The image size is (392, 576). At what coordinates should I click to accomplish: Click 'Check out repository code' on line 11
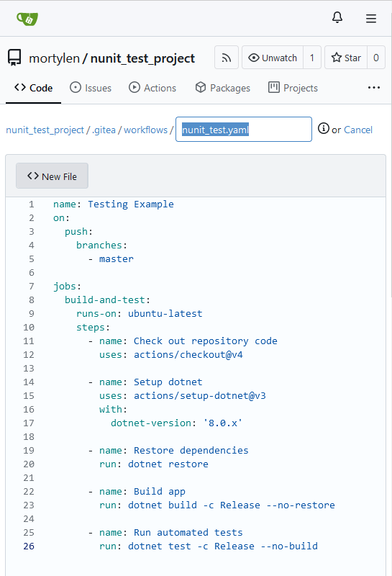click(x=206, y=341)
